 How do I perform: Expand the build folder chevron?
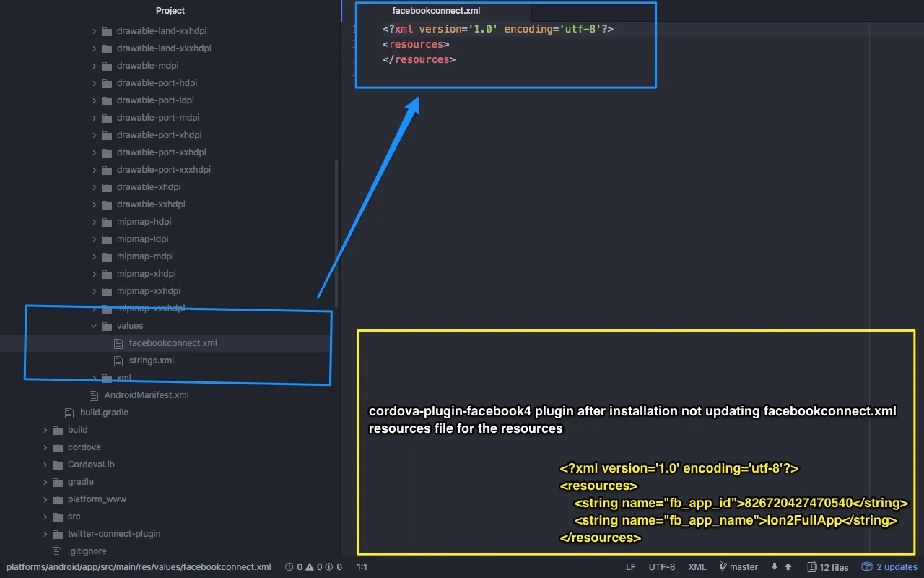[x=45, y=430]
